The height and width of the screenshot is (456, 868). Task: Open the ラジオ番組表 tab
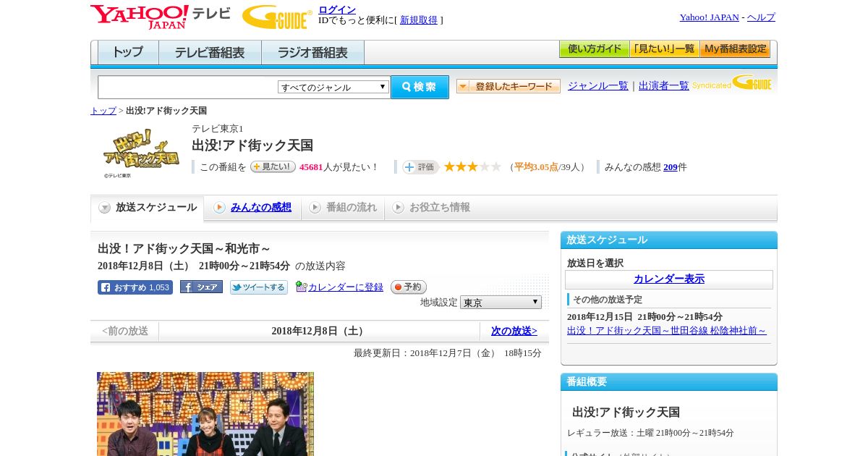click(312, 53)
